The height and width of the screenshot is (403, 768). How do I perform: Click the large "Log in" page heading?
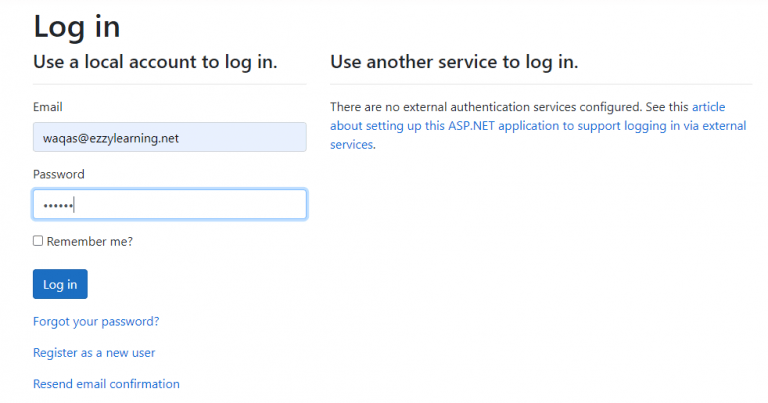click(x=76, y=26)
